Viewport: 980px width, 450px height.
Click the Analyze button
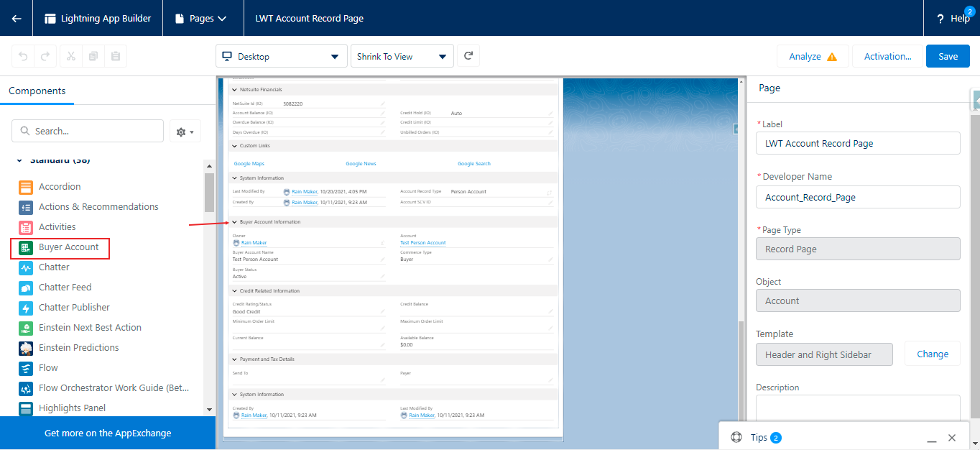point(813,56)
